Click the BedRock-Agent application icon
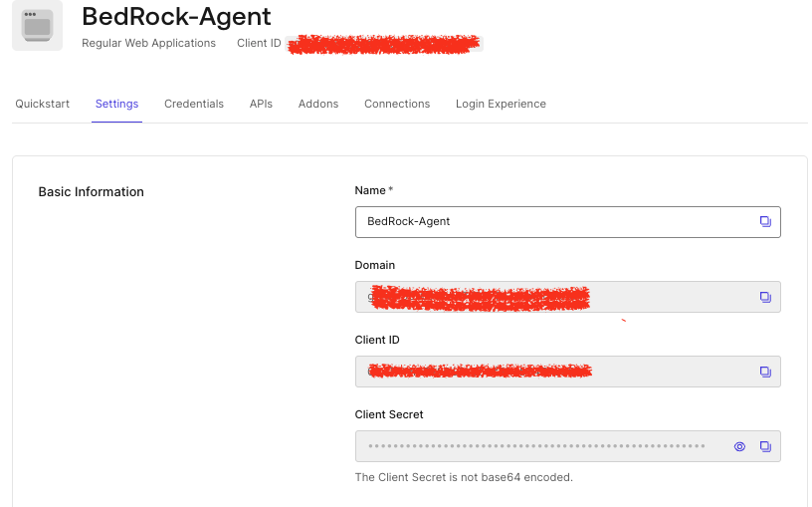The height and width of the screenshot is (507, 812). tap(37, 26)
